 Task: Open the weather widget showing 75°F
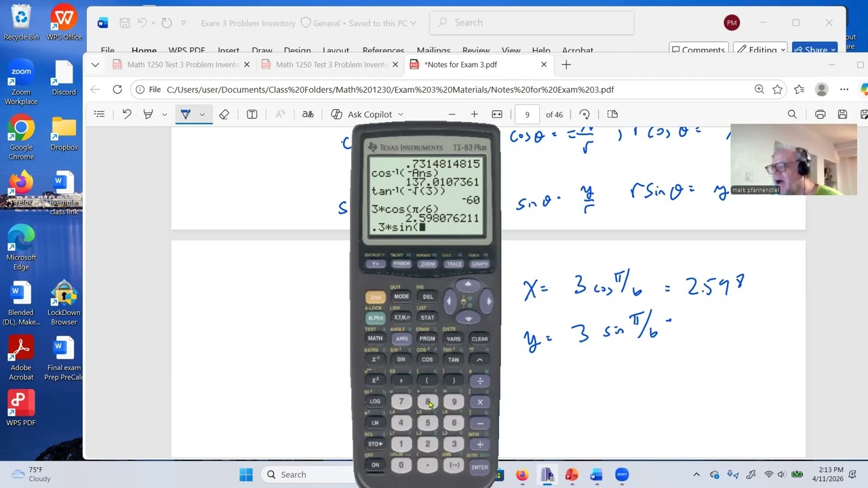(31, 474)
